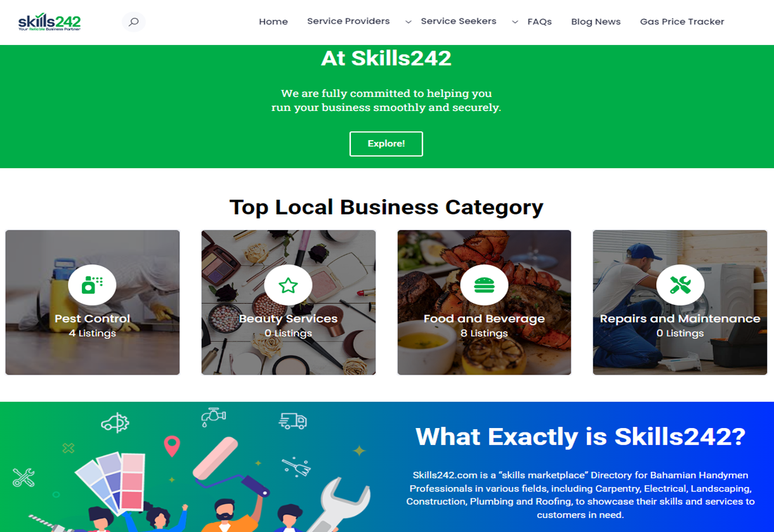Viewport: 774px width, 532px height.
Task: Click the Explore! button
Action: (386, 144)
